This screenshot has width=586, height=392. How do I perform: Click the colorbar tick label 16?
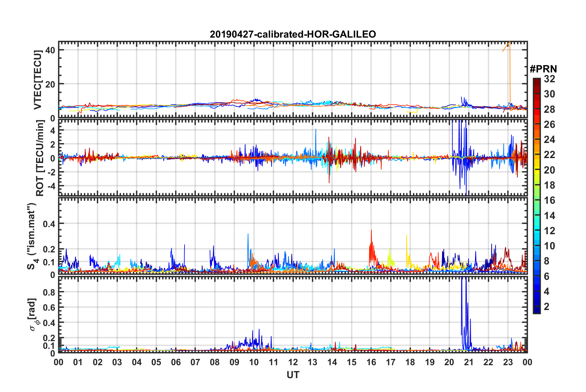tap(549, 200)
